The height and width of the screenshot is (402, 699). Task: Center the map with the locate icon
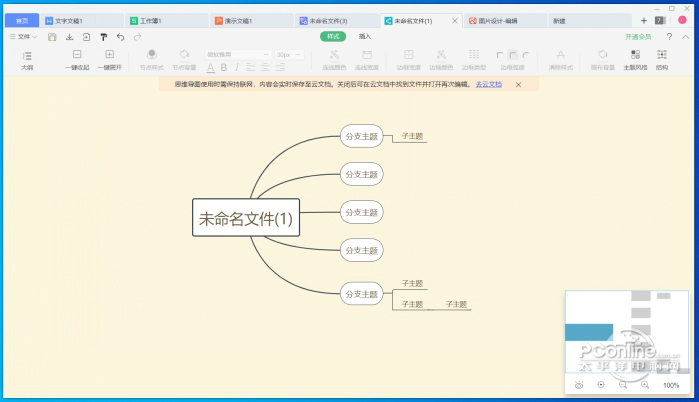[601, 385]
